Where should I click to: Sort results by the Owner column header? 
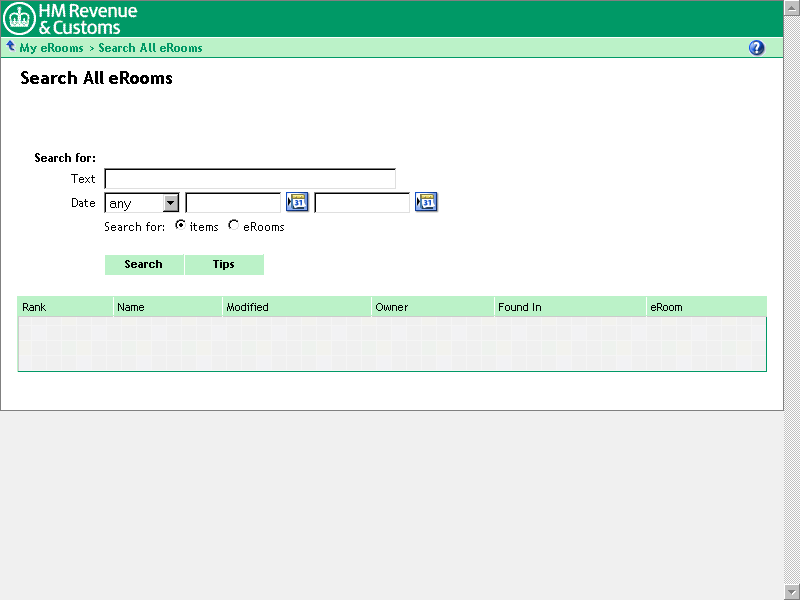click(392, 307)
